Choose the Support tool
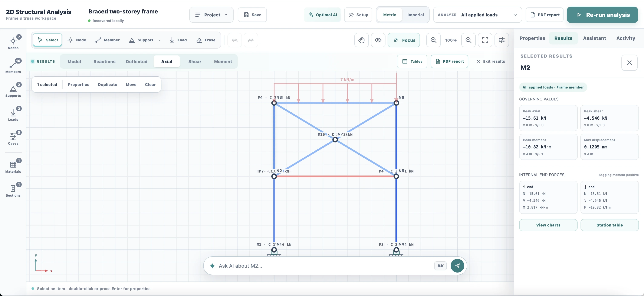The image size is (644, 296). [141, 40]
